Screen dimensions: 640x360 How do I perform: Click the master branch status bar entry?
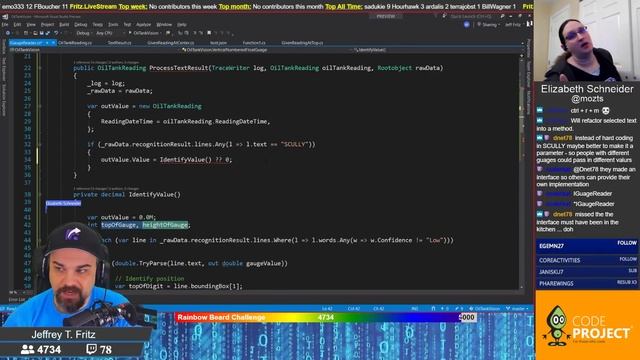coord(518,309)
